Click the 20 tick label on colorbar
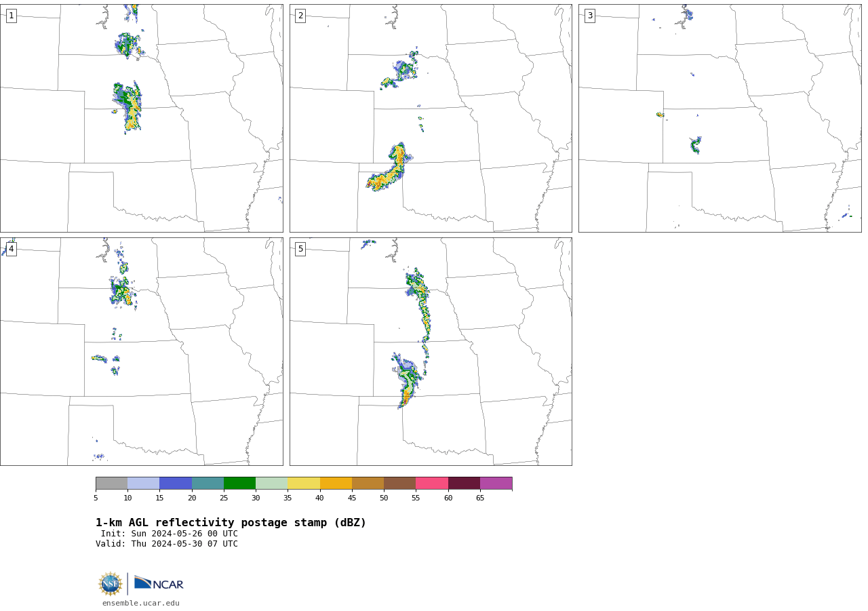Image resolution: width=868 pixels, height=611 pixels. tap(192, 498)
